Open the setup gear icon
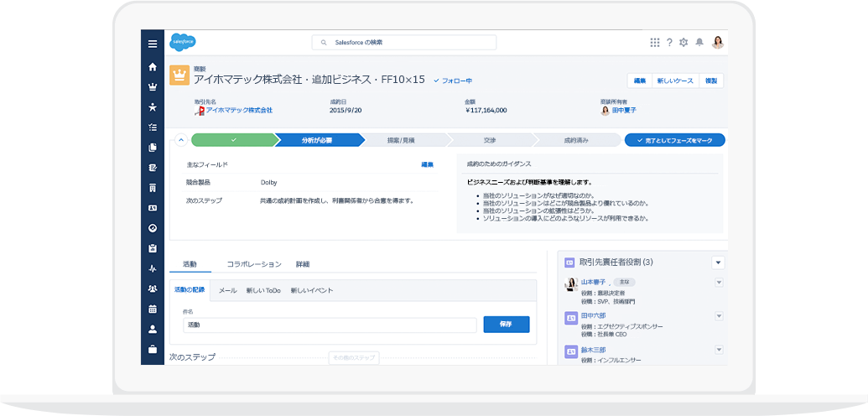The image size is (868, 416). (x=683, y=43)
